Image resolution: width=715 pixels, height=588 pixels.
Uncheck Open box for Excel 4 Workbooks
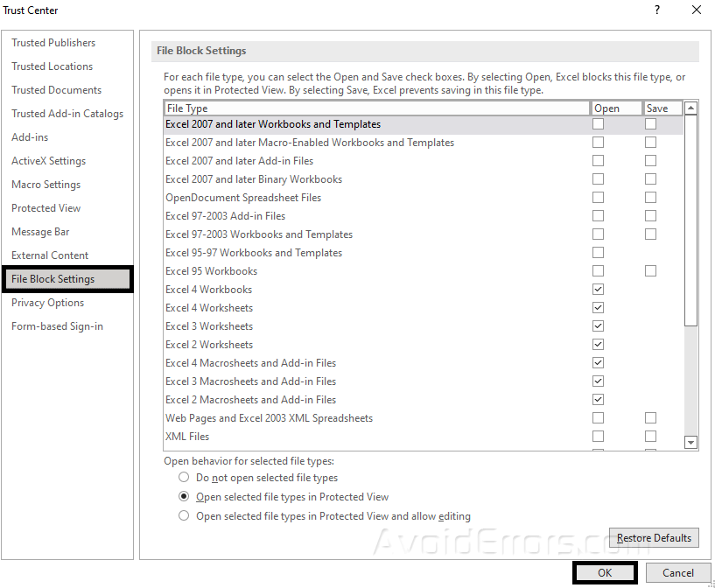click(598, 290)
